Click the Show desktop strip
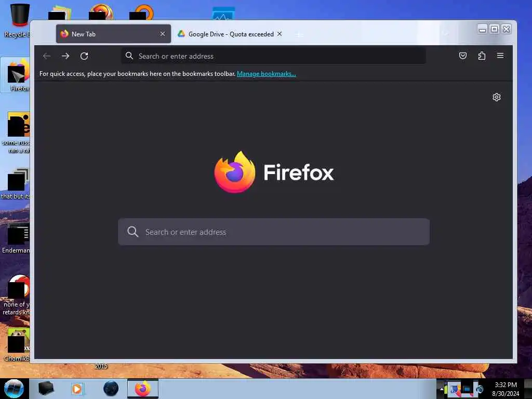The height and width of the screenshot is (399, 532). point(528,389)
